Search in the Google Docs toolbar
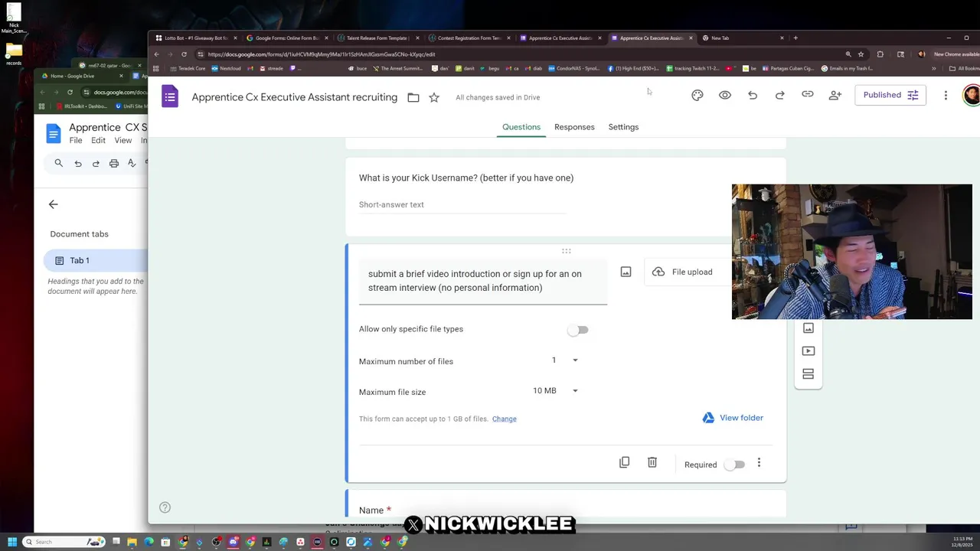This screenshot has width=980, height=551. (59, 163)
